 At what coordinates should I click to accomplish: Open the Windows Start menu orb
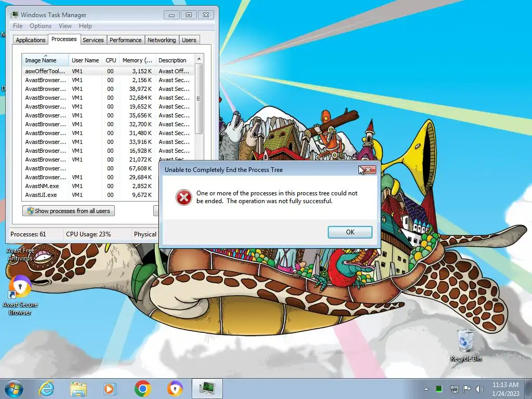(14, 389)
